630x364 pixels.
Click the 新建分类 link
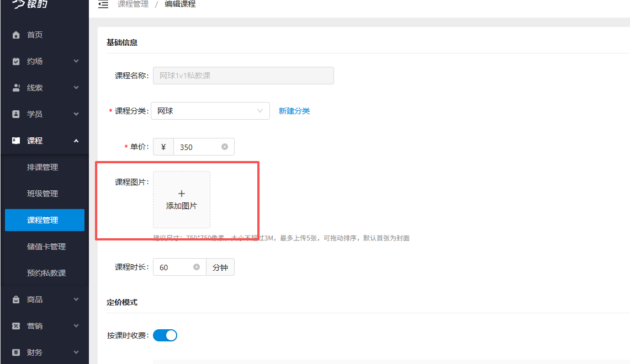coord(294,110)
